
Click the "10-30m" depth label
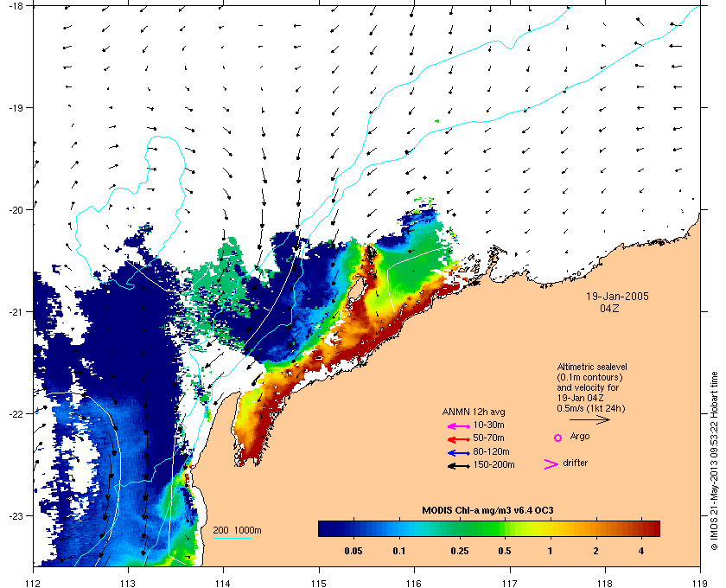click(x=488, y=425)
